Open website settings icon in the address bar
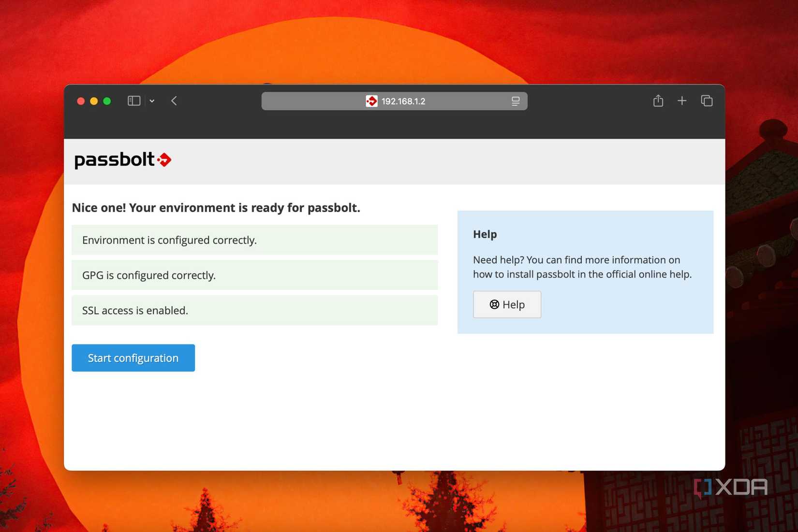 pos(515,101)
